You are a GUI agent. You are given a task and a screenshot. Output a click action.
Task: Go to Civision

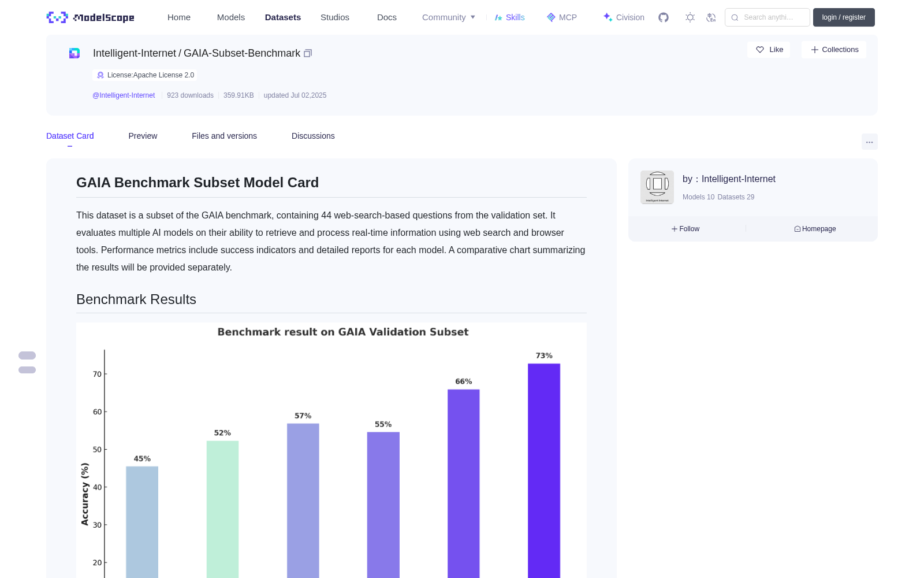(x=624, y=17)
